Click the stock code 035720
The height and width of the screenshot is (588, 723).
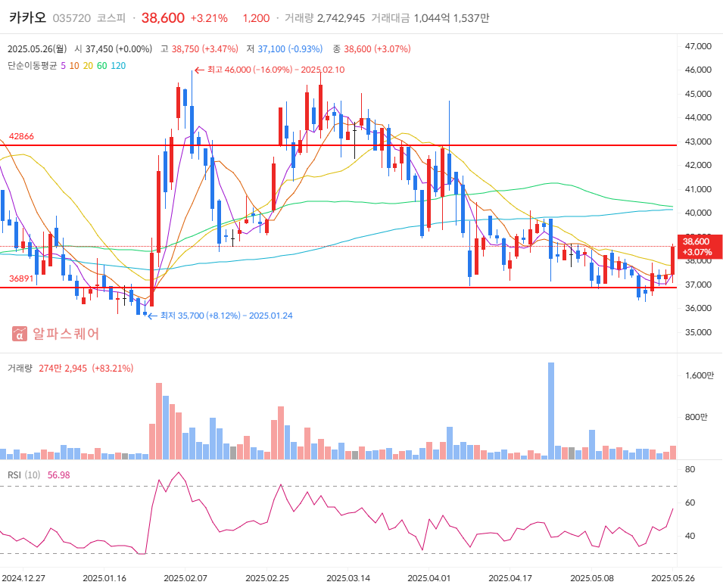tap(71, 18)
